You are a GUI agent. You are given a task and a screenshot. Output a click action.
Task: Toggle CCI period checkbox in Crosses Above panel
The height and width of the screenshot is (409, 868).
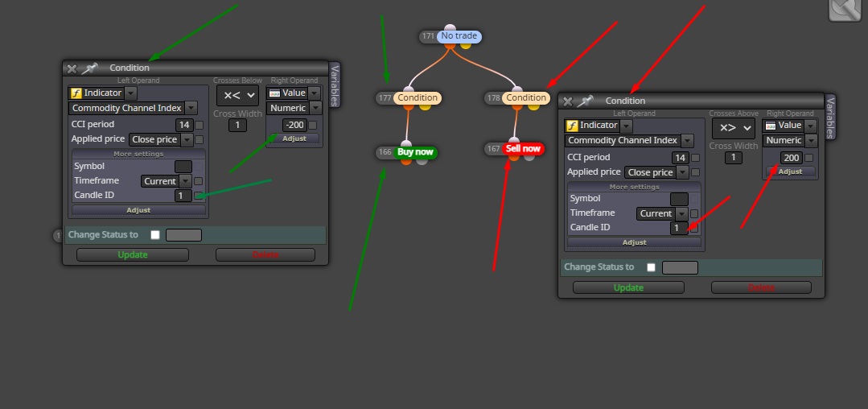(695, 158)
